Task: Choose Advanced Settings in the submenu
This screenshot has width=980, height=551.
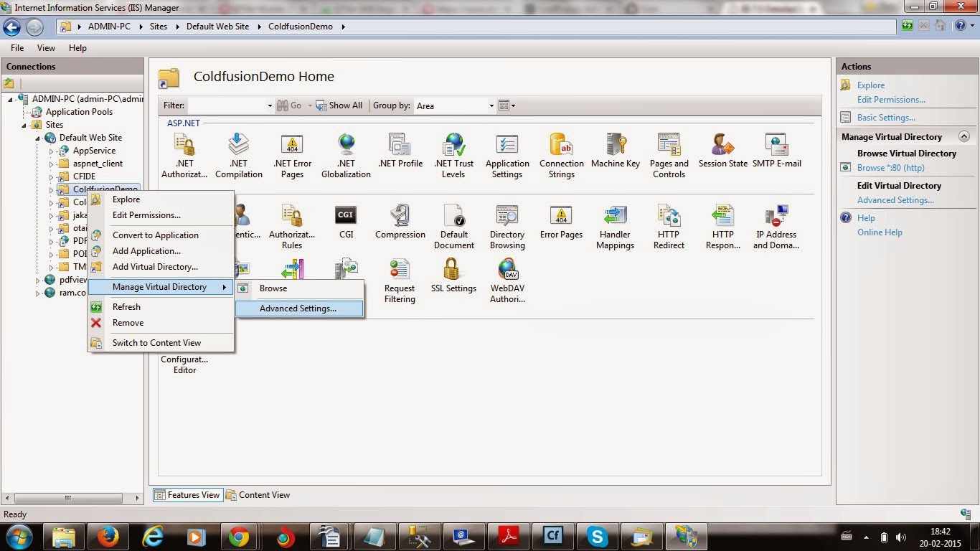Action: pos(299,309)
